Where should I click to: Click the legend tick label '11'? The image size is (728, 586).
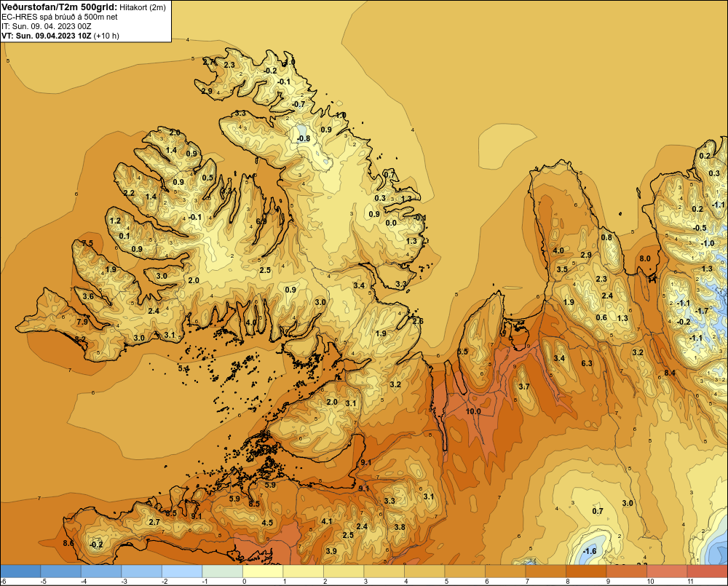(690, 582)
